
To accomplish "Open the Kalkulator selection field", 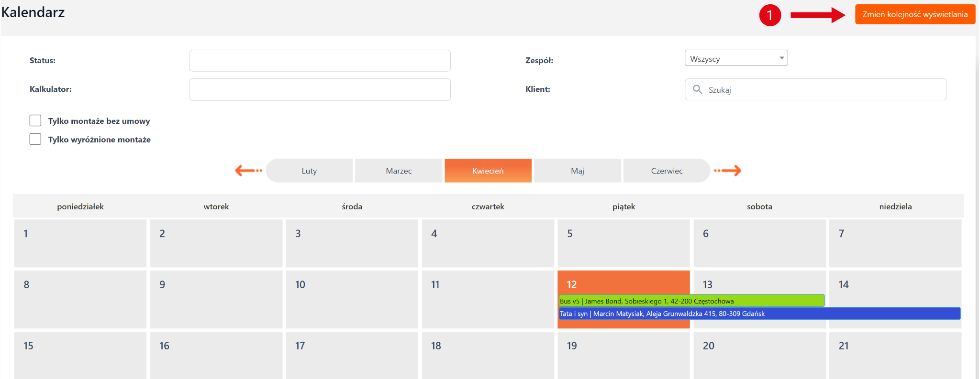I will pos(320,89).
